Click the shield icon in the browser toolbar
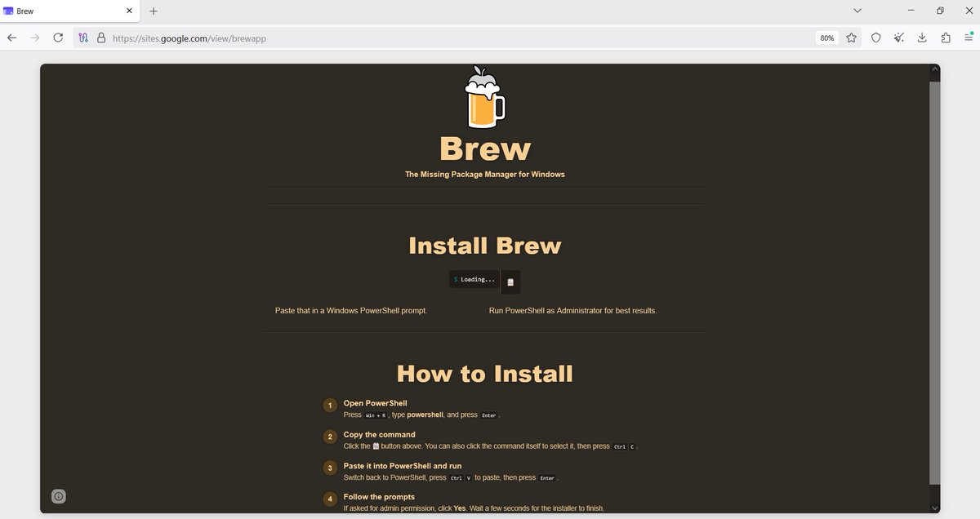Viewport: 980px width, 519px height. (x=875, y=38)
